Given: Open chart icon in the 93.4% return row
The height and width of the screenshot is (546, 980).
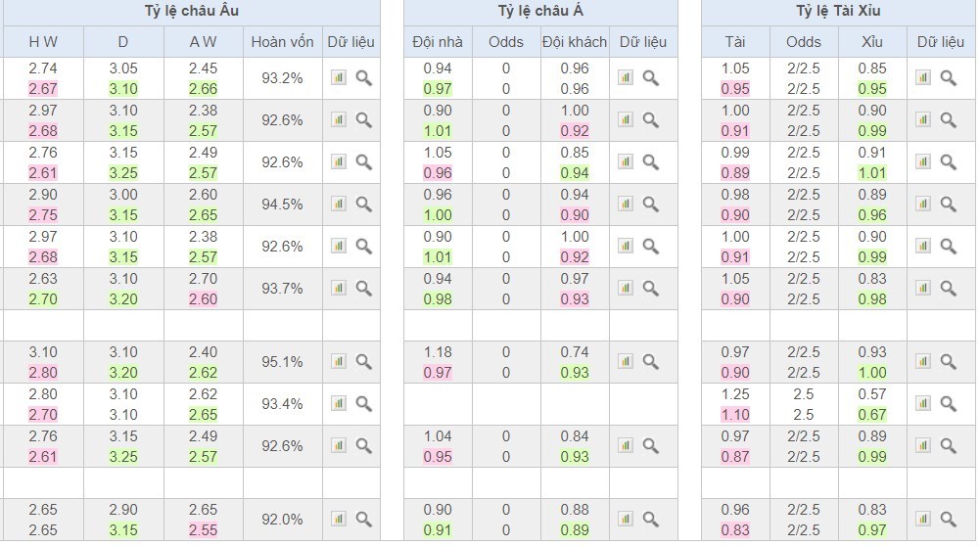Looking at the screenshot, I should (x=339, y=403).
